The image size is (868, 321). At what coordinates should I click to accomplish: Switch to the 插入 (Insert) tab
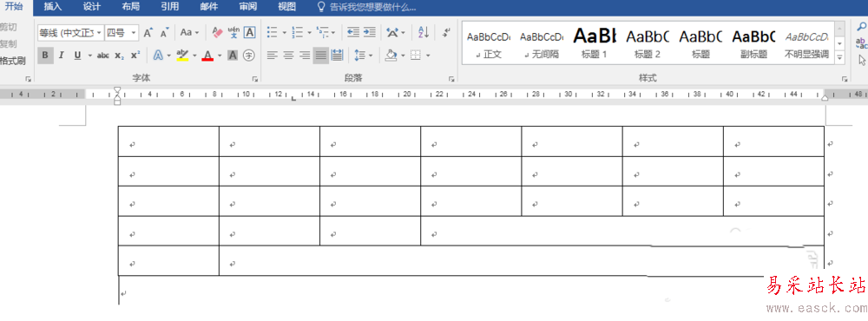pos(53,7)
